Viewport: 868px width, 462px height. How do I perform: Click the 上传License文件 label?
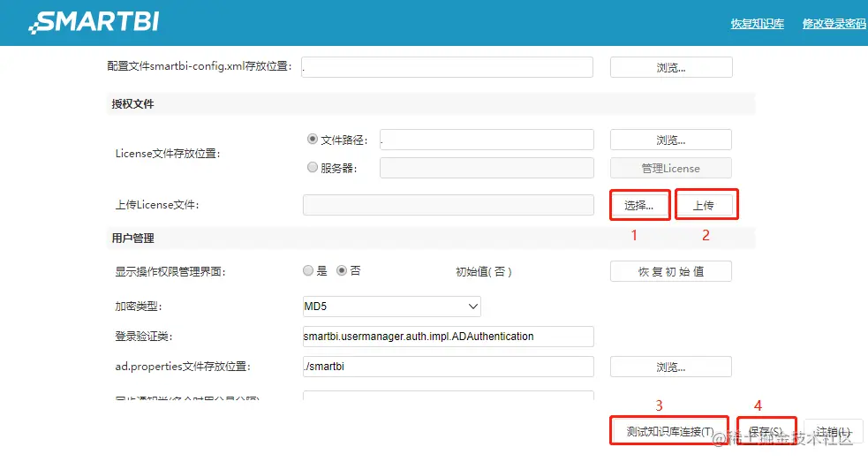(157, 205)
